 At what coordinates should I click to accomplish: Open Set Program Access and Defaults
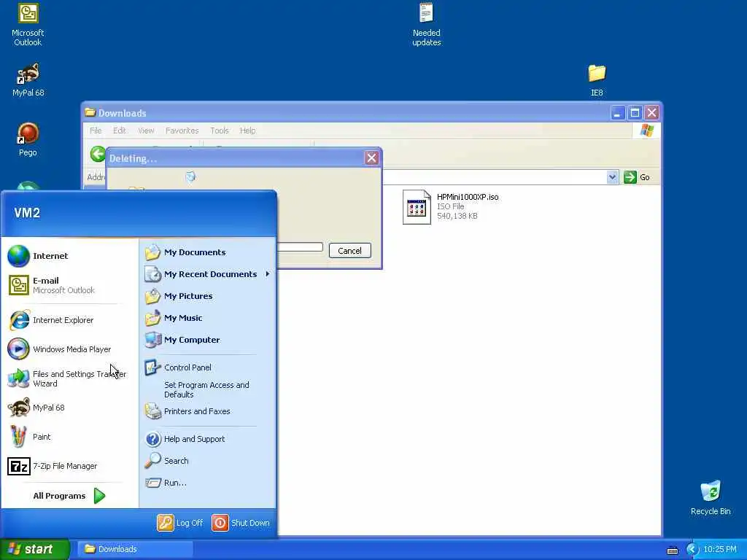pos(208,389)
